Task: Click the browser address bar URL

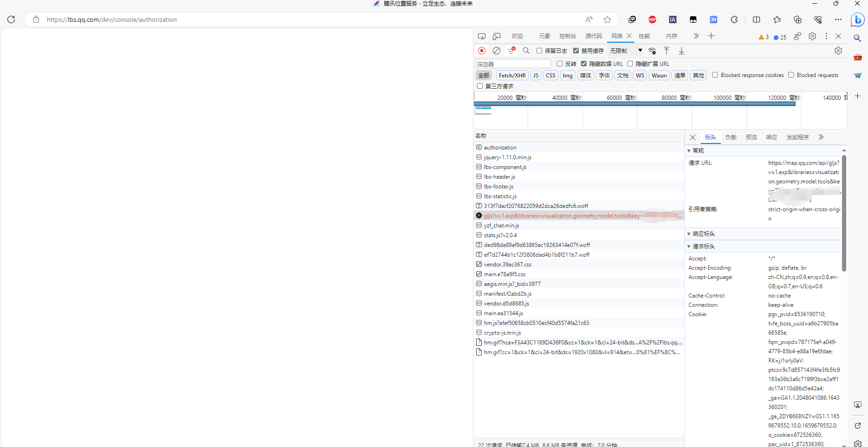Action: coord(112,19)
